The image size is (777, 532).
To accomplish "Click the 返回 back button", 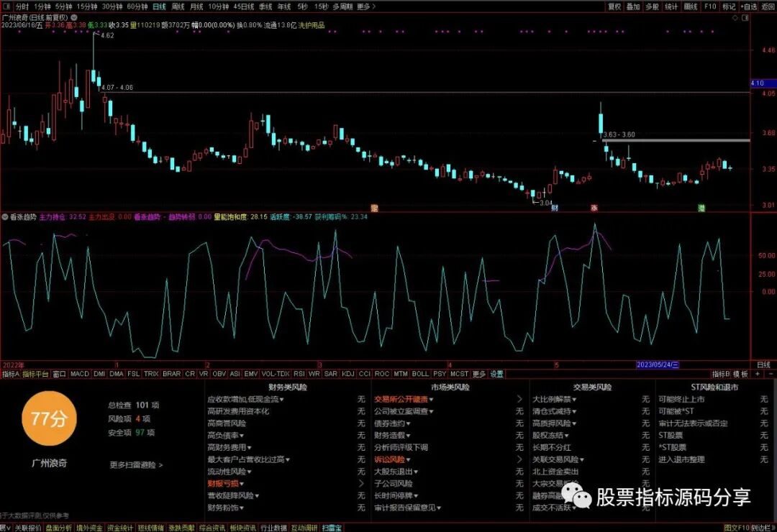I will pos(768,6).
